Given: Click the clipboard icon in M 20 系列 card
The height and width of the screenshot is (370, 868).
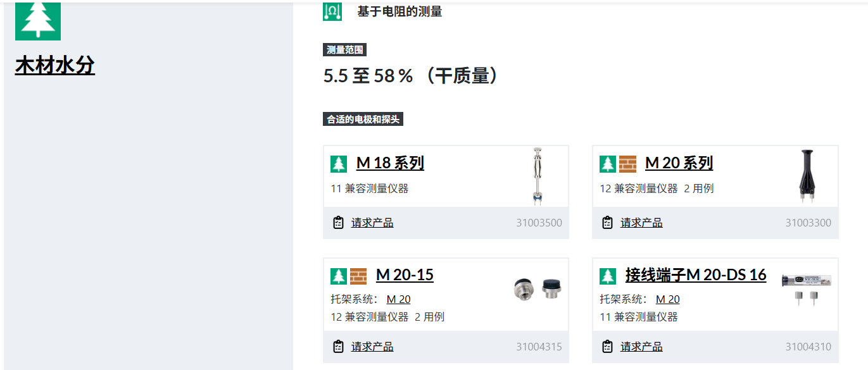Looking at the screenshot, I should [607, 223].
